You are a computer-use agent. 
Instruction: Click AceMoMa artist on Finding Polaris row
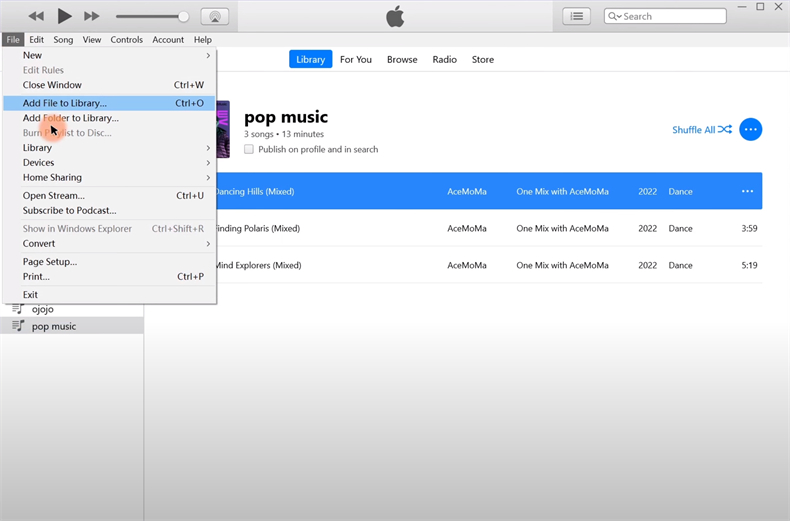[x=467, y=228]
